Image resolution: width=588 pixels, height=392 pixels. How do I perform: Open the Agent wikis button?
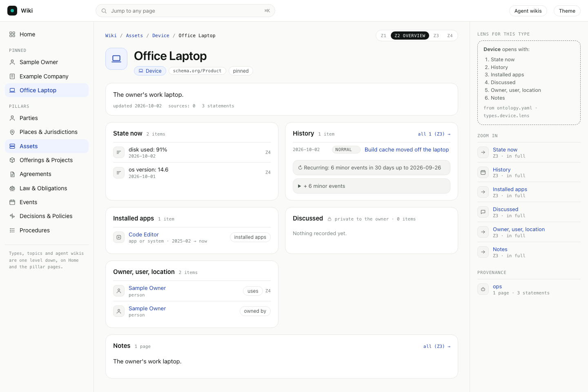coord(528,11)
